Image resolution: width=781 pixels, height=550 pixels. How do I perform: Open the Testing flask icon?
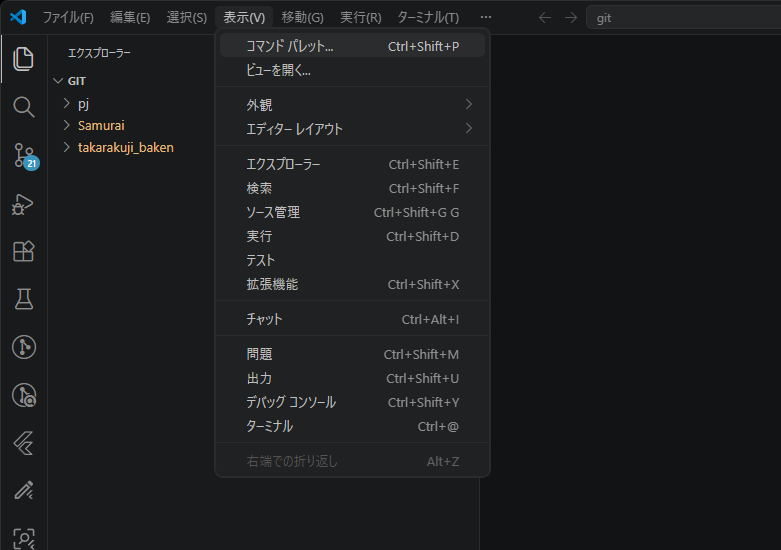click(x=23, y=299)
